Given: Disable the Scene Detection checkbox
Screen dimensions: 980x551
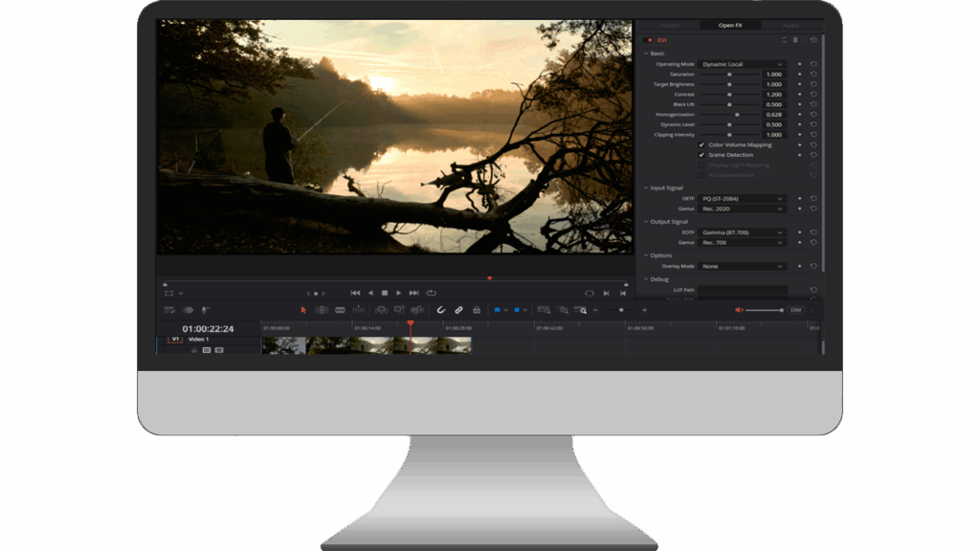Looking at the screenshot, I should [x=702, y=155].
